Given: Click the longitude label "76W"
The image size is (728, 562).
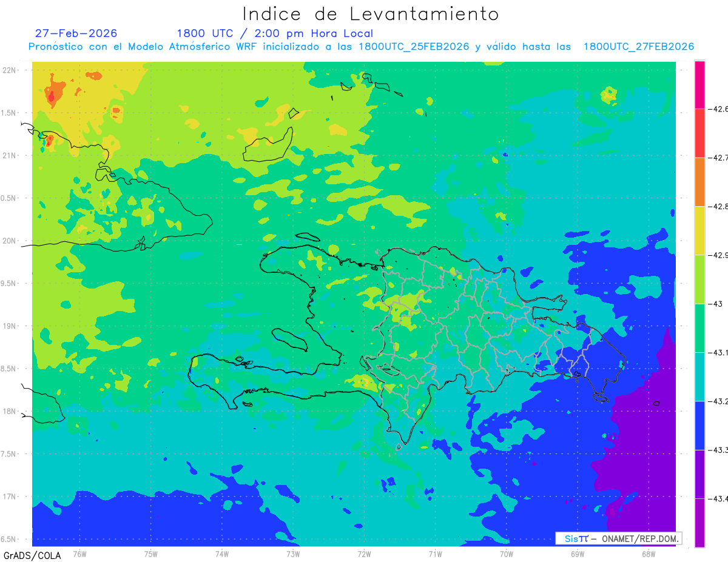Looking at the screenshot, I should click(x=79, y=555).
